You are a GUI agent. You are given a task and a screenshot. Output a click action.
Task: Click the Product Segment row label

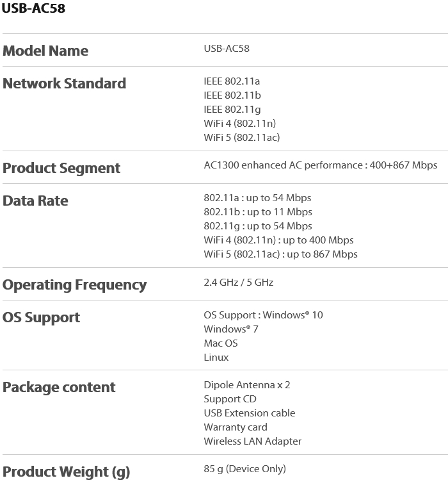tap(61, 168)
